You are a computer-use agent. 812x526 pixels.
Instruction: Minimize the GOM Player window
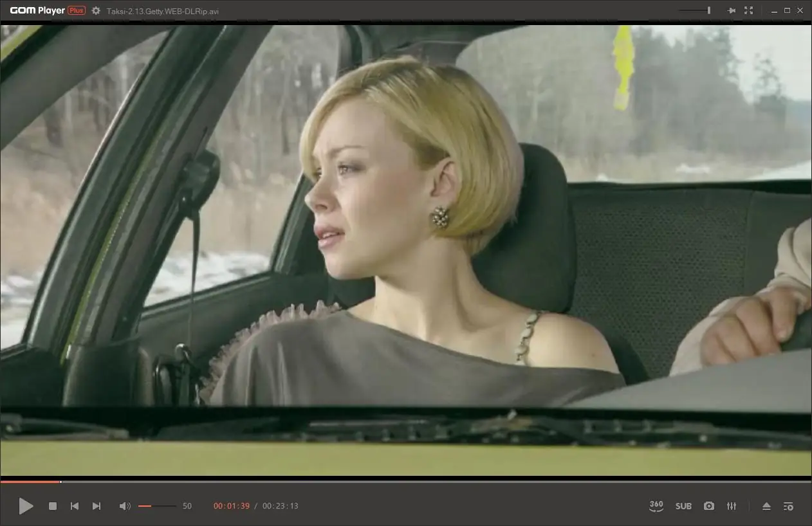click(774, 10)
